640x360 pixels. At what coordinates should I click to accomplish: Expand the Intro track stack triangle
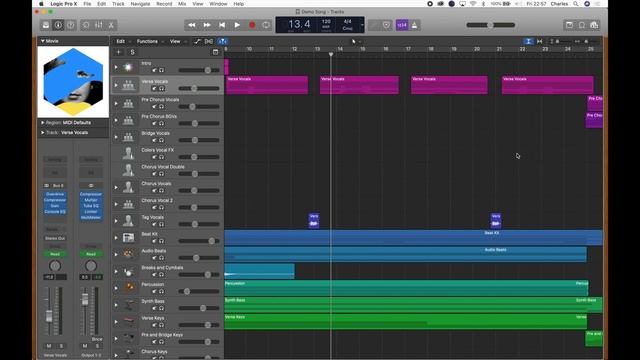[116, 67]
